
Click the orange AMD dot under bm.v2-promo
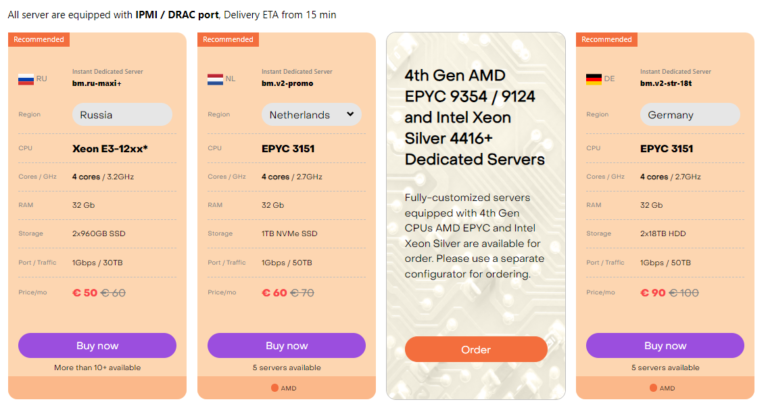[x=275, y=388]
